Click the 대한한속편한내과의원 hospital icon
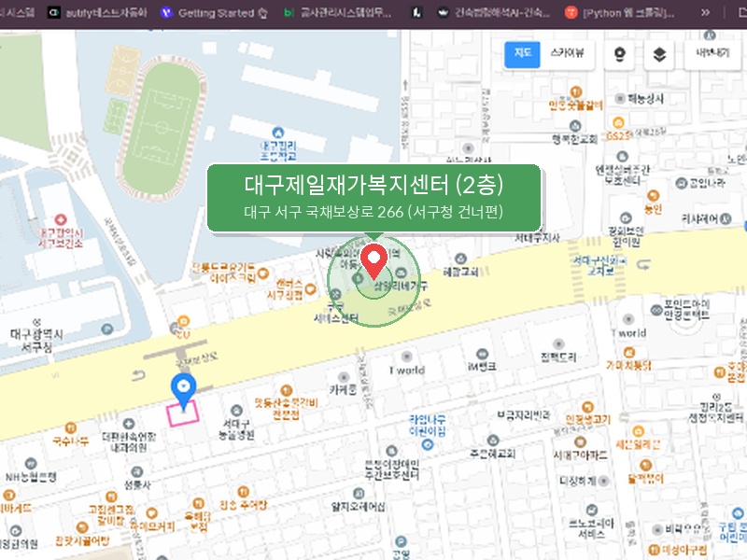The width and height of the screenshot is (747, 560). coord(129,424)
